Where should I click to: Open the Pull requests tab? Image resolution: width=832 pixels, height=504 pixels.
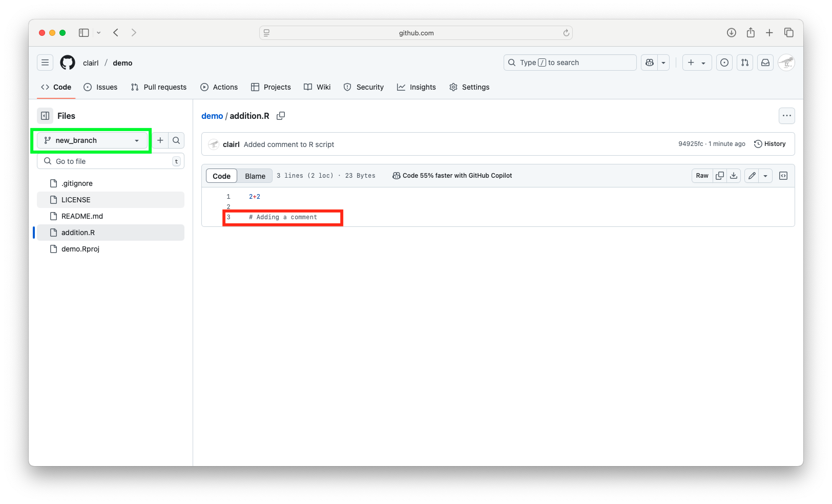pyautogui.click(x=159, y=87)
